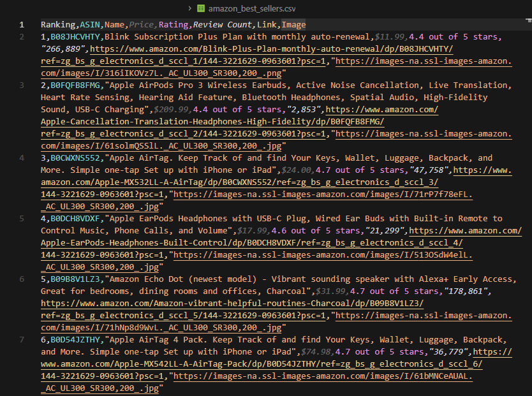Click the Review Count header text
This screenshot has height=396, width=532.
223,25
